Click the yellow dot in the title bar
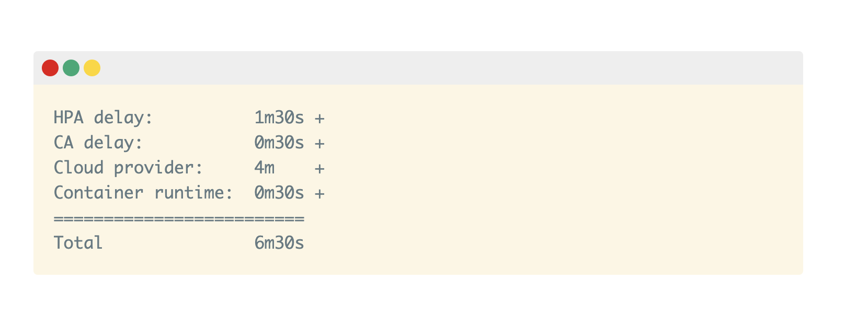This screenshot has height=326, width=868. point(92,68)
